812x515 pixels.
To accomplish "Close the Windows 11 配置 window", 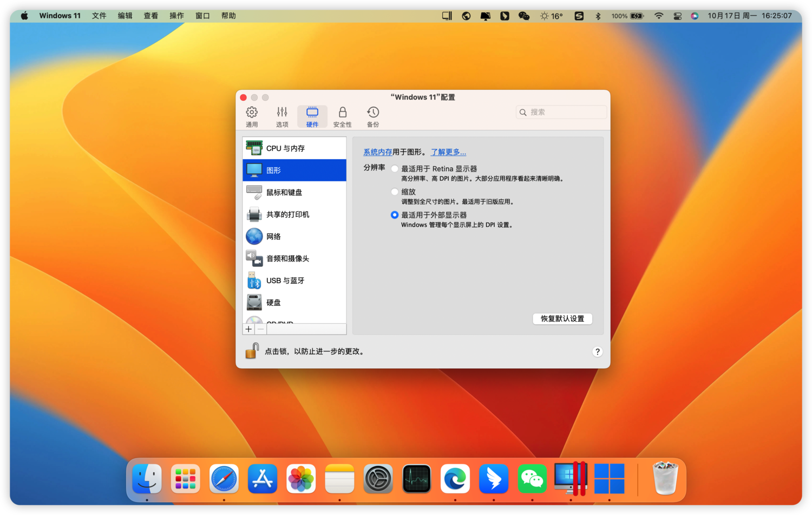I will point(244,97).
